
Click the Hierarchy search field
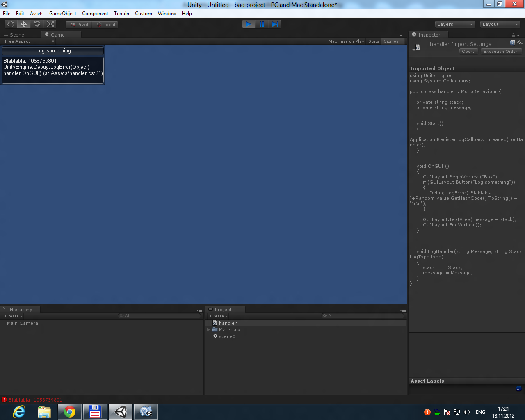[160, 316]
